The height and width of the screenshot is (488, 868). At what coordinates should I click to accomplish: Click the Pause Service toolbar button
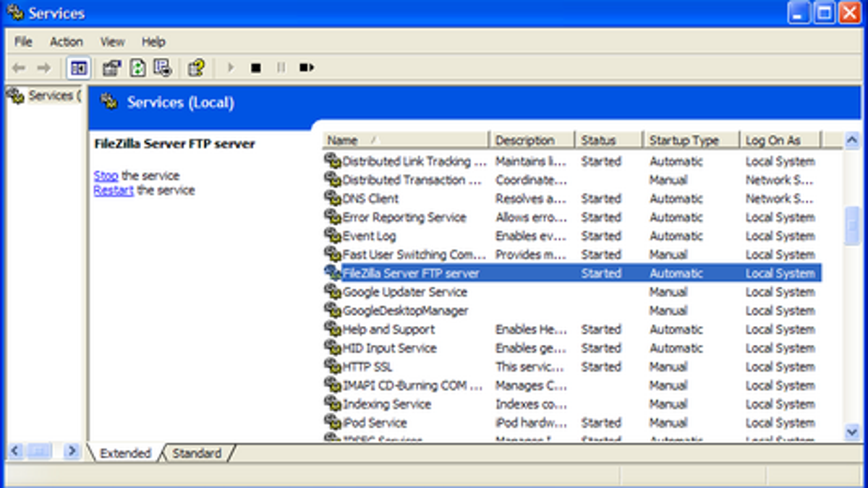coord(281,68)
